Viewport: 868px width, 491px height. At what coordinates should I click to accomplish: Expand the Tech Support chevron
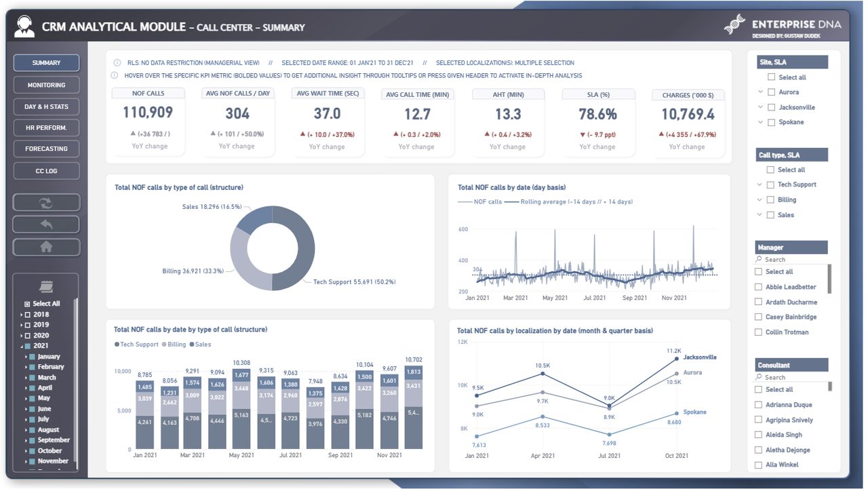760,184
